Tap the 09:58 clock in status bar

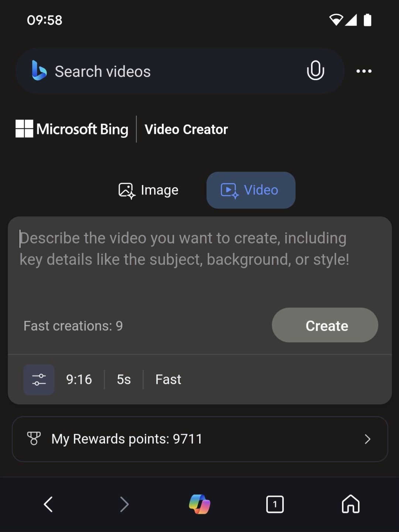tap(45, 20)
